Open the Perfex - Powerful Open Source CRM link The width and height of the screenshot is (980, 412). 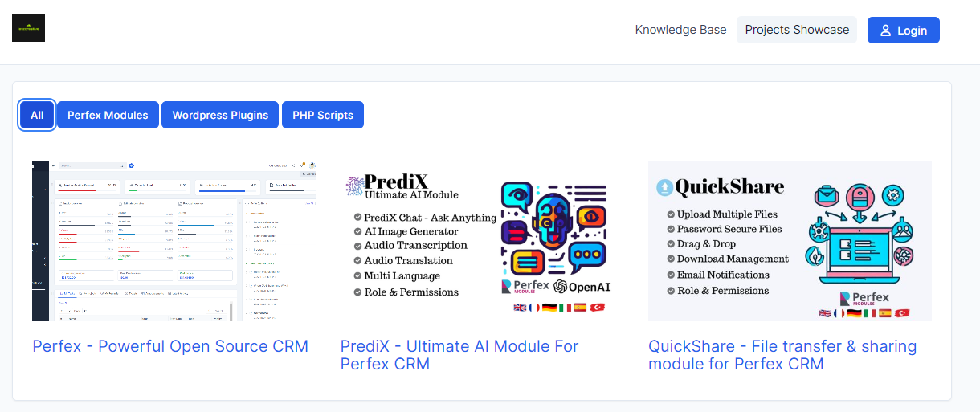[x=170, y=346]
